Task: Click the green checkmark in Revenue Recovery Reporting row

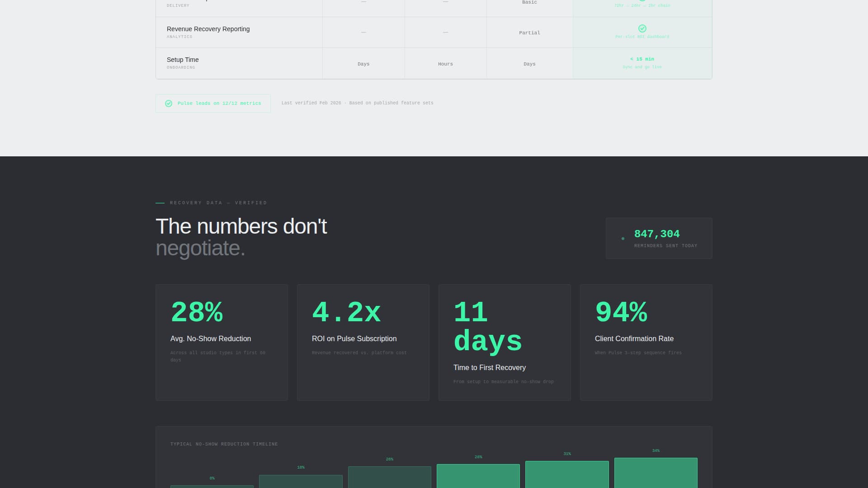Action: click(x=642, y=28)
